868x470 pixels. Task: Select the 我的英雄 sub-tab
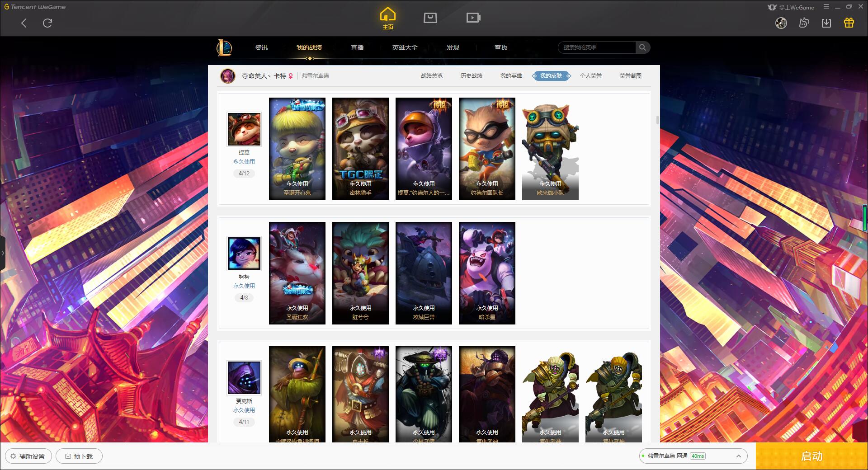click(x=511, y=76)
